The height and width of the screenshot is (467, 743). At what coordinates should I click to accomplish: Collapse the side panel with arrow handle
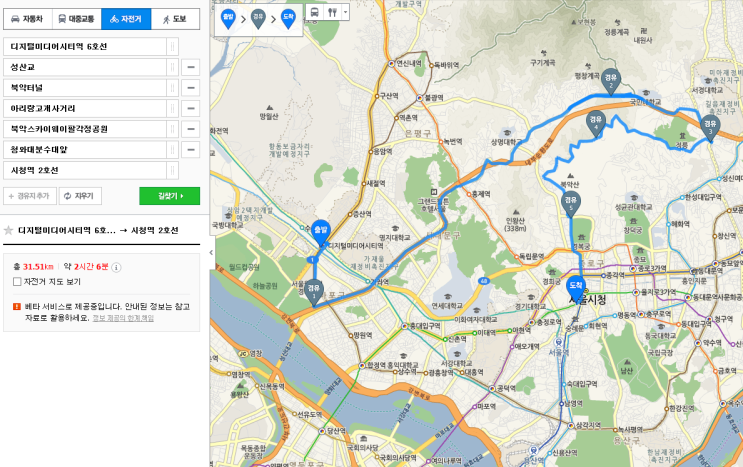pyautogui.click(x=211, y=253)
